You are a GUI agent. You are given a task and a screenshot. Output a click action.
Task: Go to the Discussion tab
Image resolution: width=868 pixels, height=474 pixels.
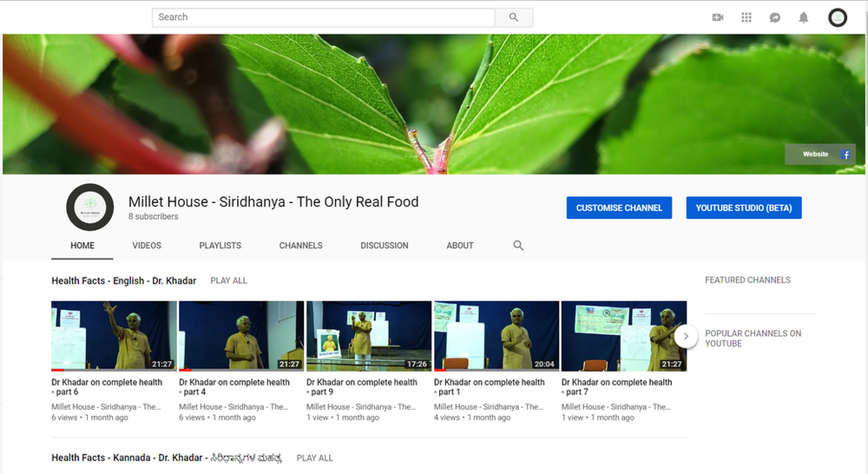tap(385, 246)
